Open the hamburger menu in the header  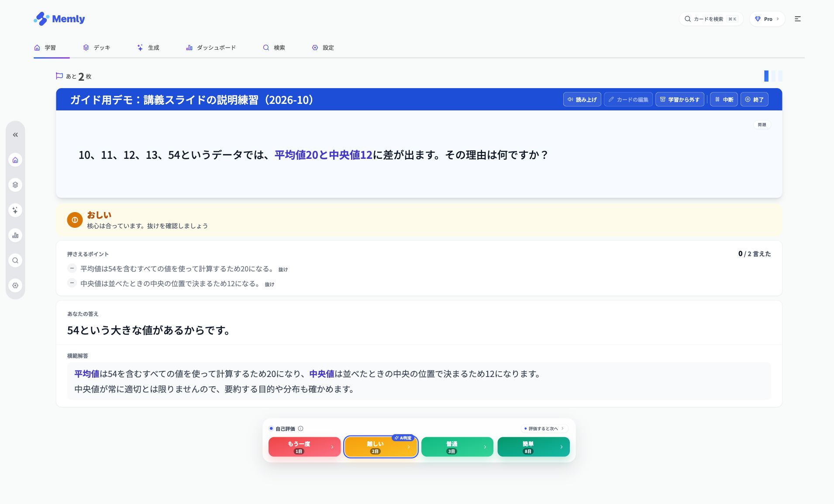tap(797, 19)
